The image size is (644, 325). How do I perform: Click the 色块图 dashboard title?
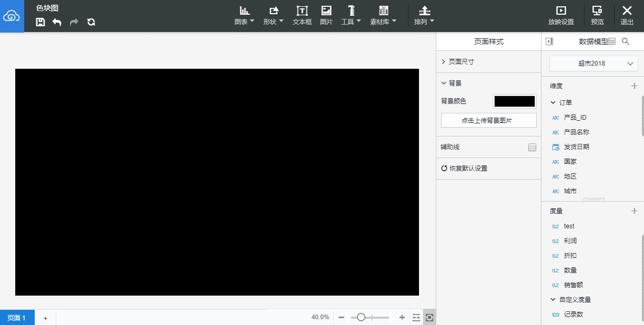click(x=47, y=8)
